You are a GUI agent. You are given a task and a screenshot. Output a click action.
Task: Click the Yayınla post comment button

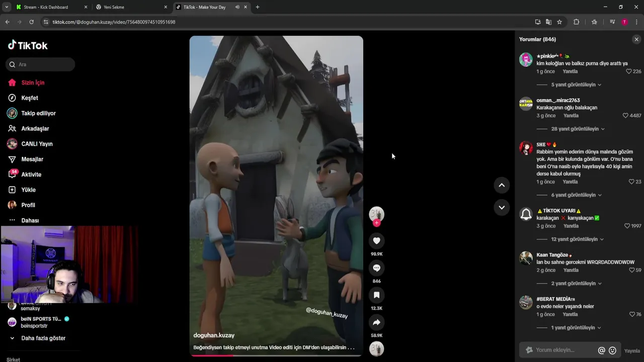[x=632, y=351]
